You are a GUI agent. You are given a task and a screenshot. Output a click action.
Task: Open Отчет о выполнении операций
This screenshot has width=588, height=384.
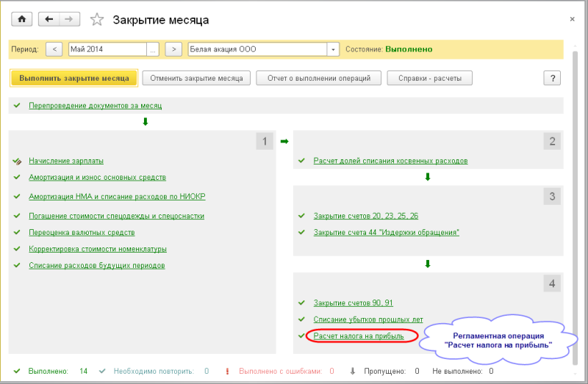tap(318, 78)
